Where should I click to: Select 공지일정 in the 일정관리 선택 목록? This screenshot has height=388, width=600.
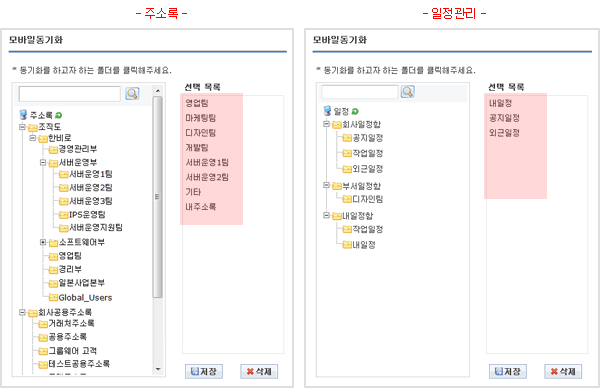(x=504, y=117)
